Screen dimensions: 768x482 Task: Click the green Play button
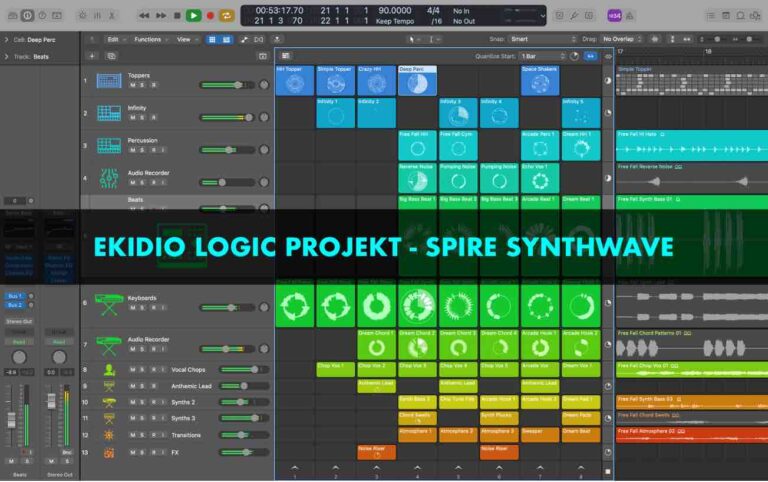193,16
